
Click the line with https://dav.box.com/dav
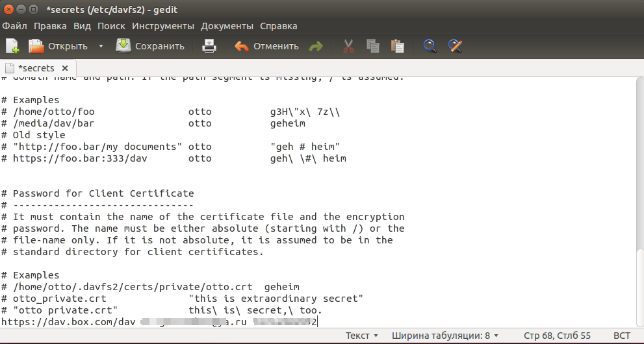click(x=159, y=322)
